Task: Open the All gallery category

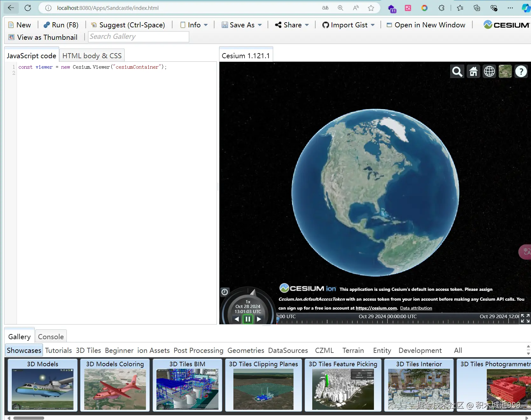Action: pos(458,350)
